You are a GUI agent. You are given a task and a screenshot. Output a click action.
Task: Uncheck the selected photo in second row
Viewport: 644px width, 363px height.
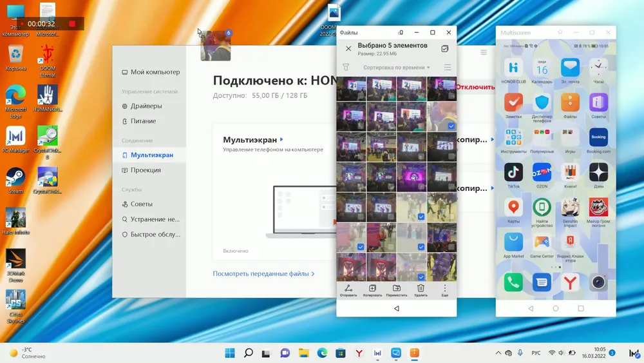(451, 126)
